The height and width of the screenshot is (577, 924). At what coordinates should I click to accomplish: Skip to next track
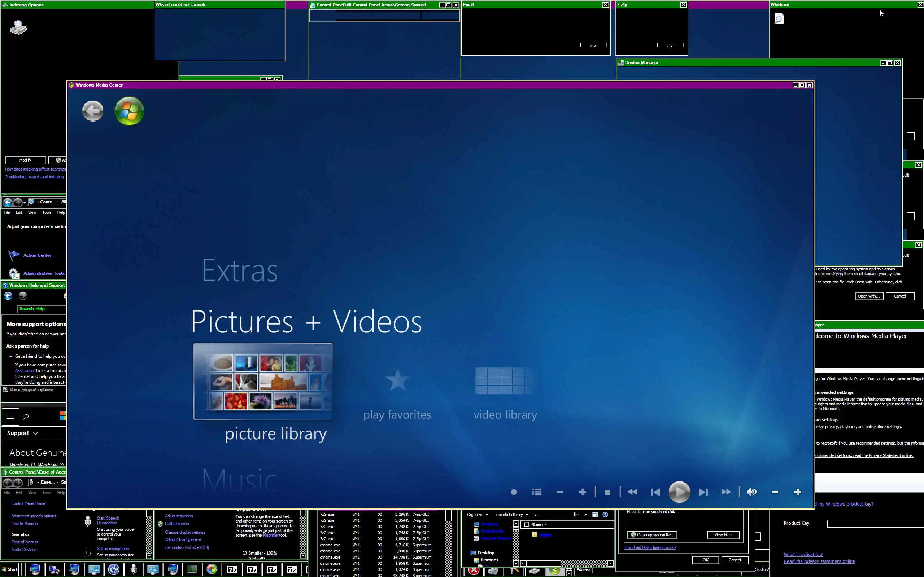click(x=703, y=492)
